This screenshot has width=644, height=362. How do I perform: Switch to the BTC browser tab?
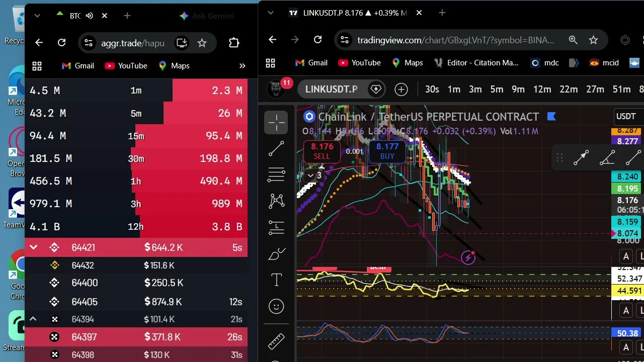point(80,16)
